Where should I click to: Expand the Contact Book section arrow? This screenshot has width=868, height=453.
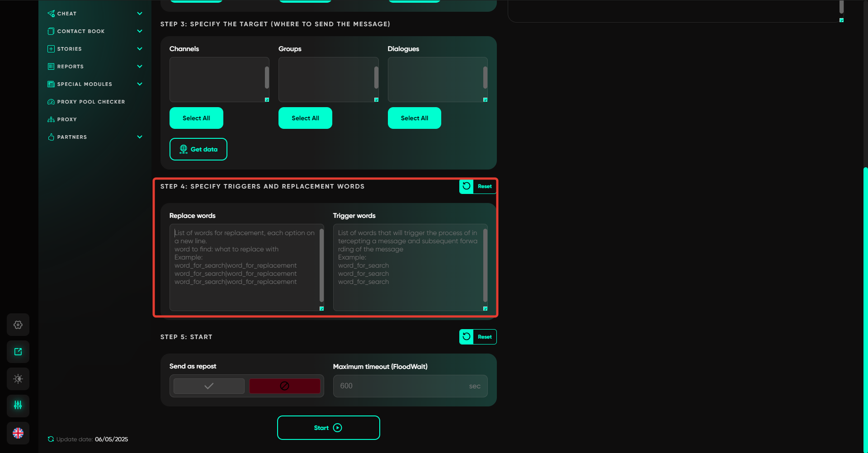140,31
